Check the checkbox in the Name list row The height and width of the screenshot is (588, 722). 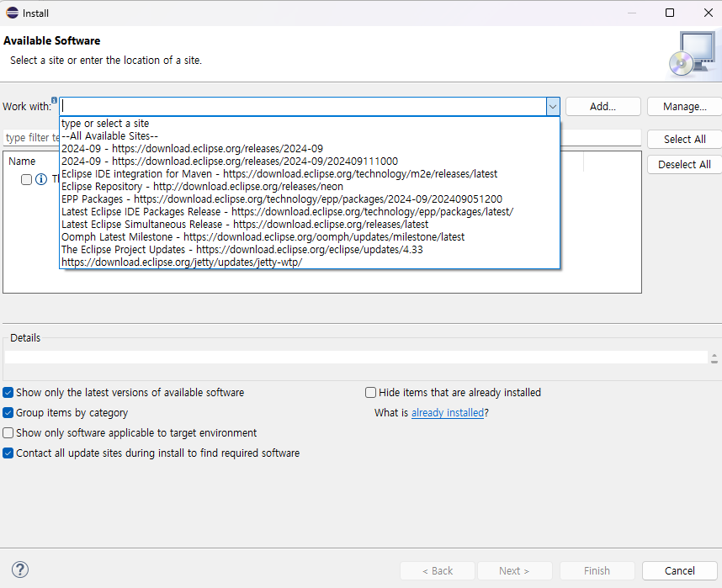26,179
